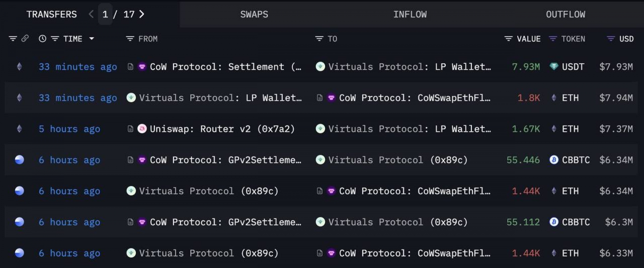Expand the TIME sort dropdown arrow

pyautogui.click(x=92, y=39)
